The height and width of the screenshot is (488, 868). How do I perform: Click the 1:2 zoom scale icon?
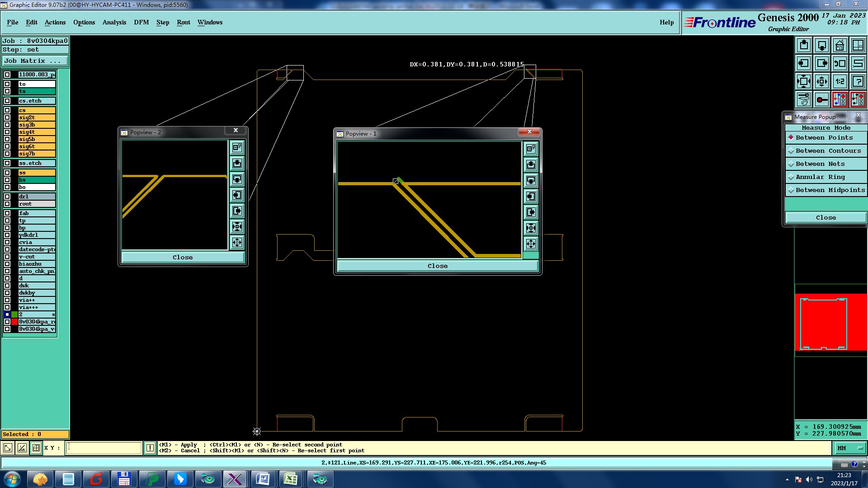[840, 81]
